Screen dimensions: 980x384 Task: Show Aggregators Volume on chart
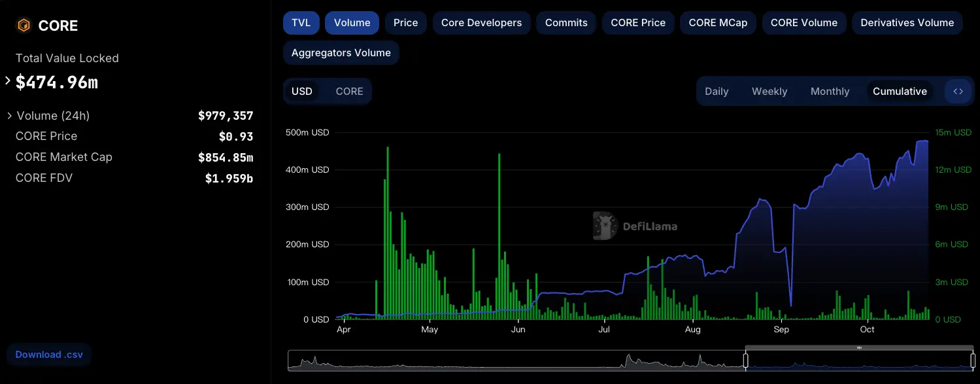[x=341, y=53]
